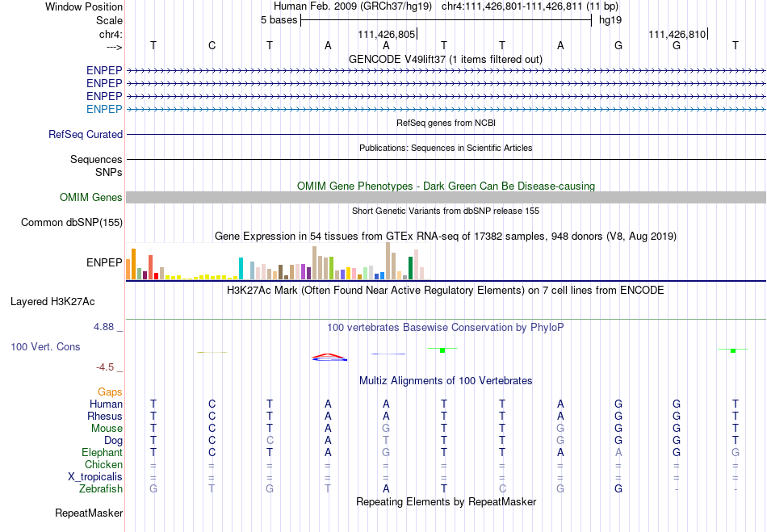Viewport: 767px width, 532px height.
Task: Open Repeating Elements by RepeatMasker title
Action: 446,501
